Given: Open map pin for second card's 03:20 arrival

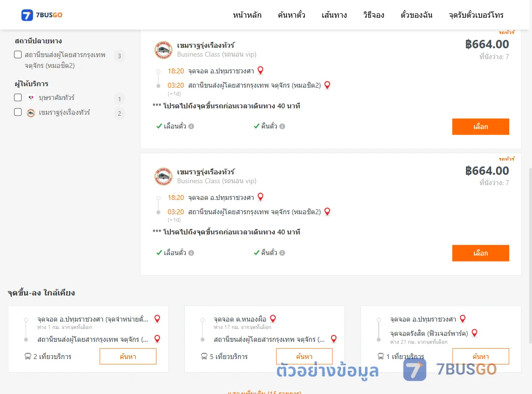Looking at the screenshot, I should [x=328, y=211].
